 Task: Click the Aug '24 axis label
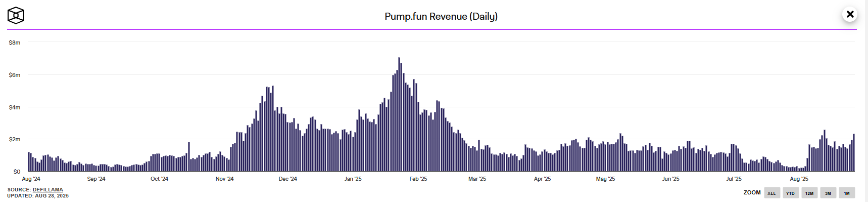click(x=31, y=179)
